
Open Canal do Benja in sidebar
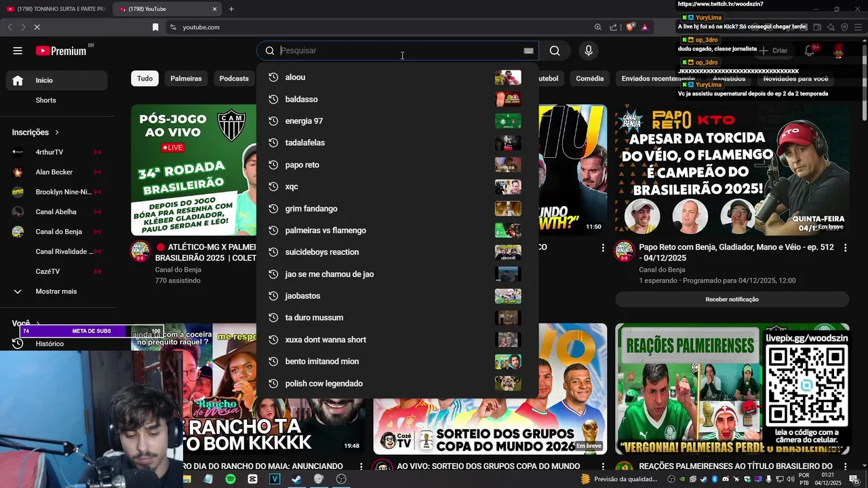click(57, 232)
